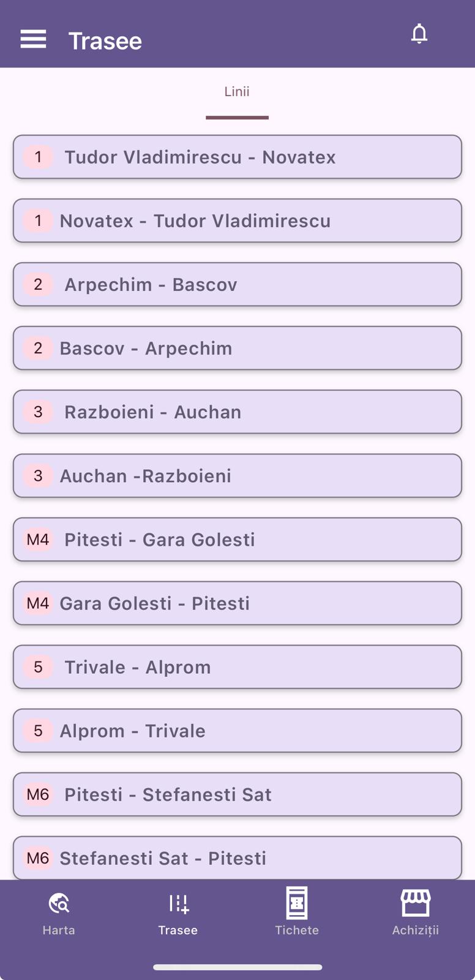Image resolution: width=475 pixels, height=980 pixels.
Task: Choose the Arpechim - Bascov route
Action: [x=238, y=284]
